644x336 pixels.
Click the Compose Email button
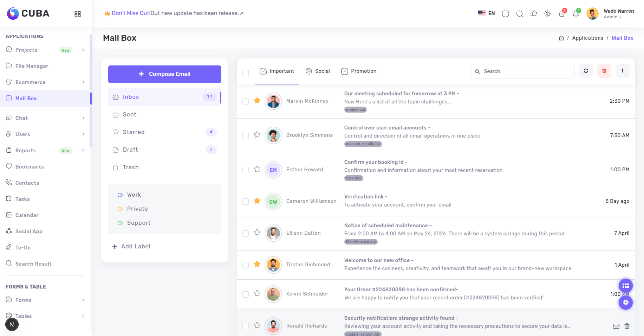tap(164, 74)
